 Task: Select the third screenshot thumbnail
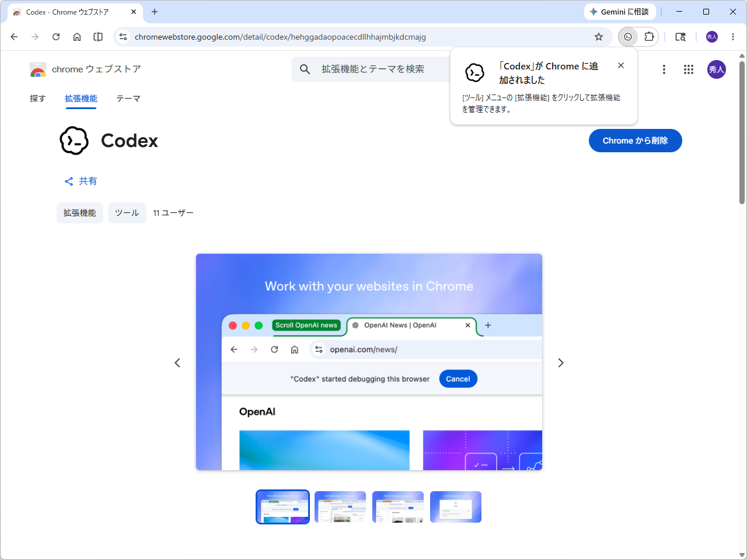[398, 507]
